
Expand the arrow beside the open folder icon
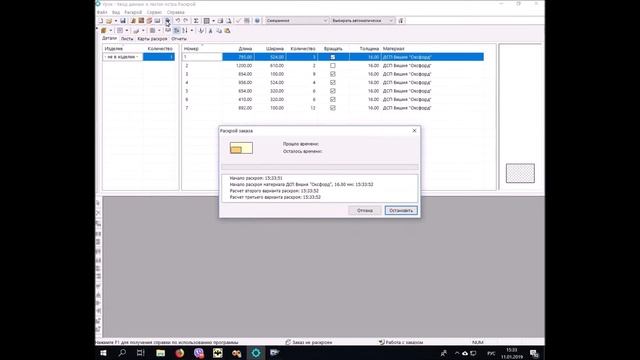pos(116,20)
